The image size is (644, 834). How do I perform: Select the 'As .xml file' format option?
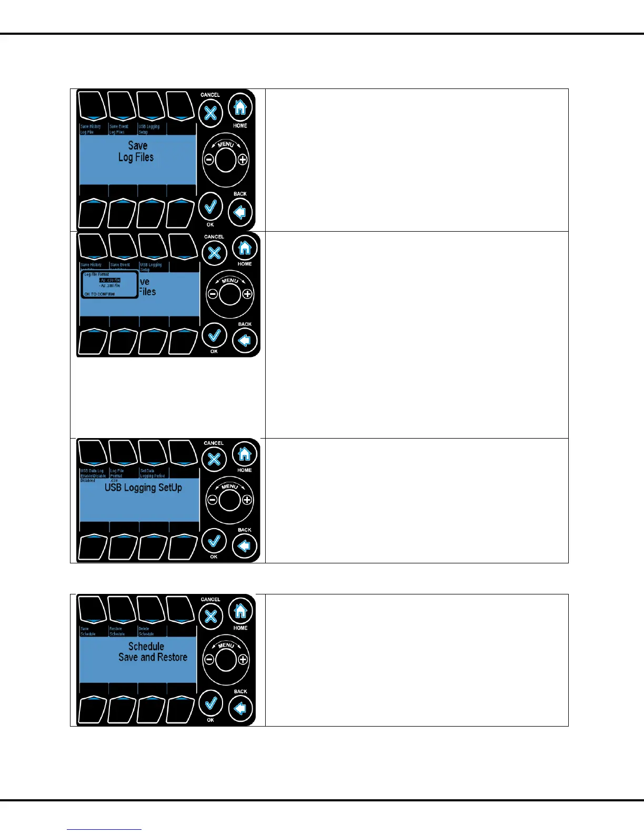(x=110, y=285)
